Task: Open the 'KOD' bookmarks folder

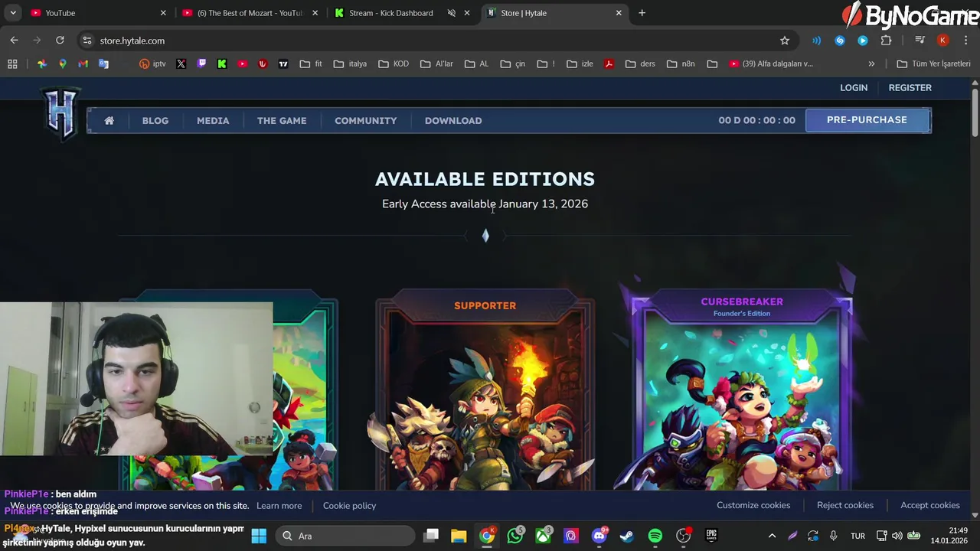Action: click(394, 64)
